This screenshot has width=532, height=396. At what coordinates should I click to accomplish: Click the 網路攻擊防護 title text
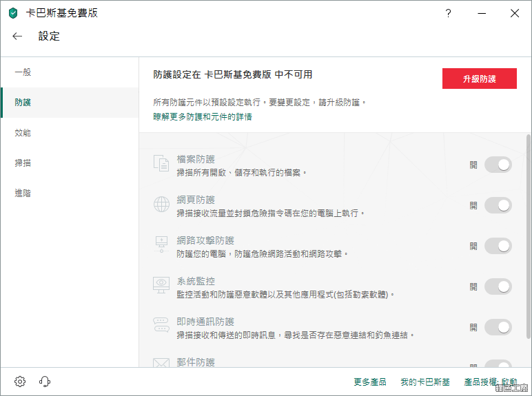pyautogui.click(x=205, y=241)
